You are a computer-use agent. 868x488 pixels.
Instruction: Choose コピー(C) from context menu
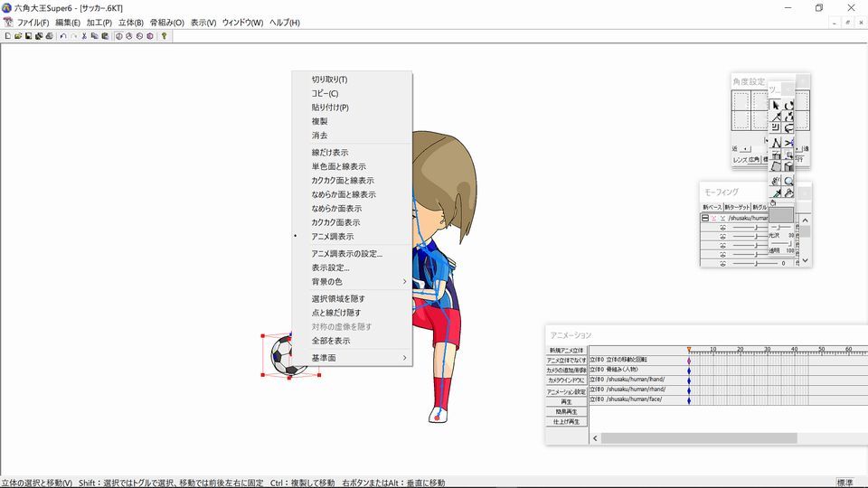click(352, 93)
